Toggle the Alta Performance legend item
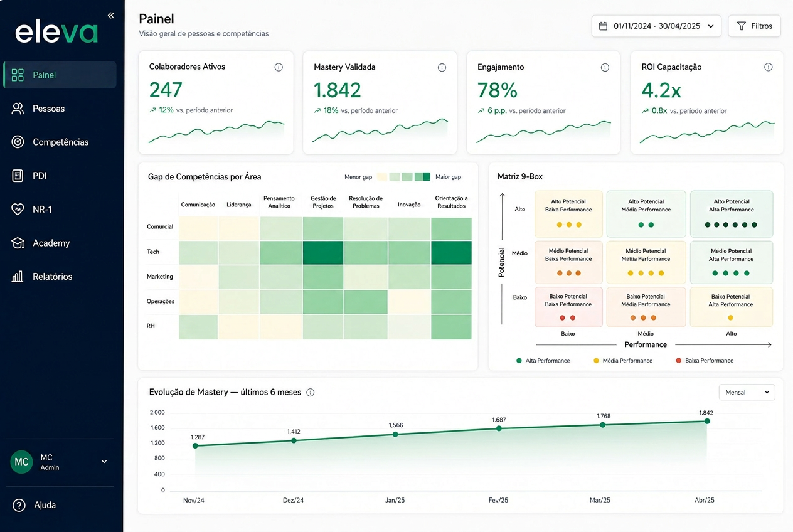793x532 pixels. click(x=543, y=361)
